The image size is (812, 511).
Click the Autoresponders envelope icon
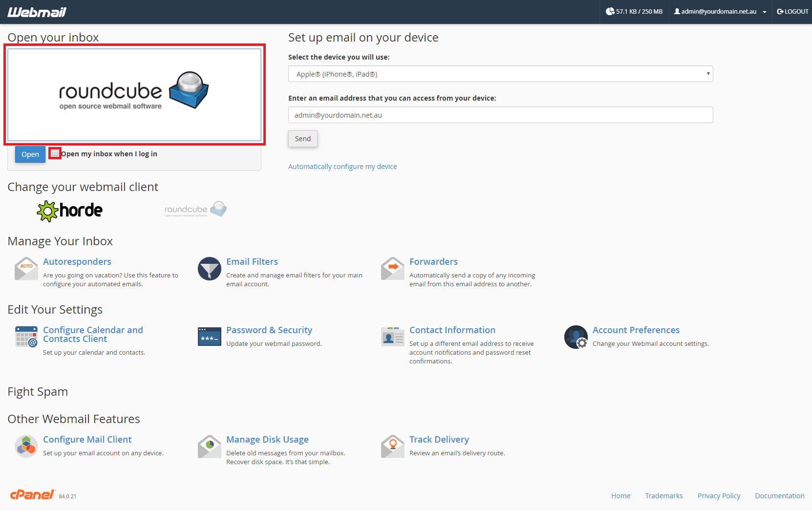(x=26, y=269)
